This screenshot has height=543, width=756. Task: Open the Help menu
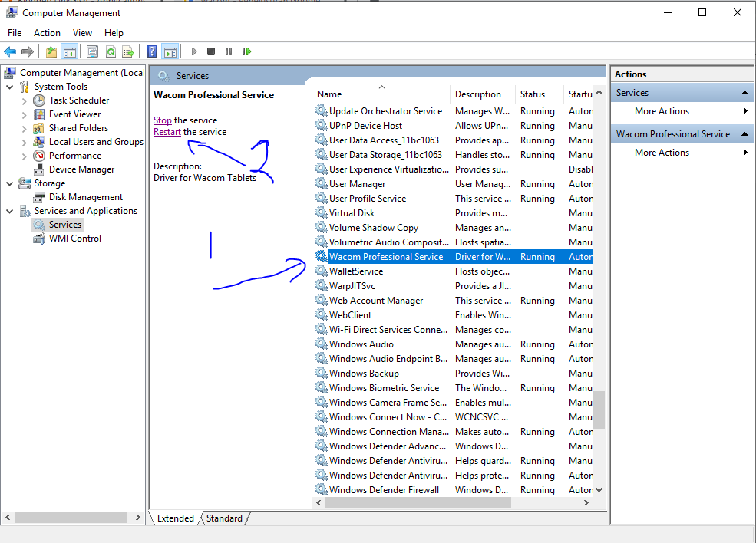[x=114, y=33]
